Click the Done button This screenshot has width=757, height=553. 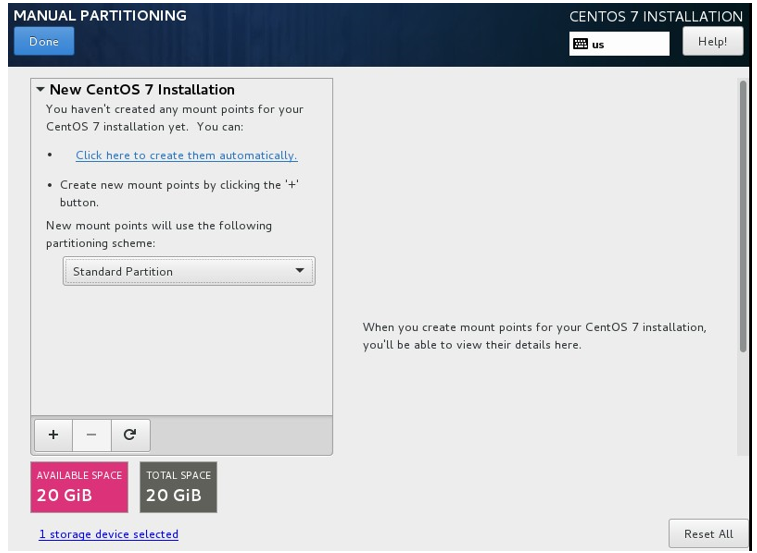[x=44, y=41]
